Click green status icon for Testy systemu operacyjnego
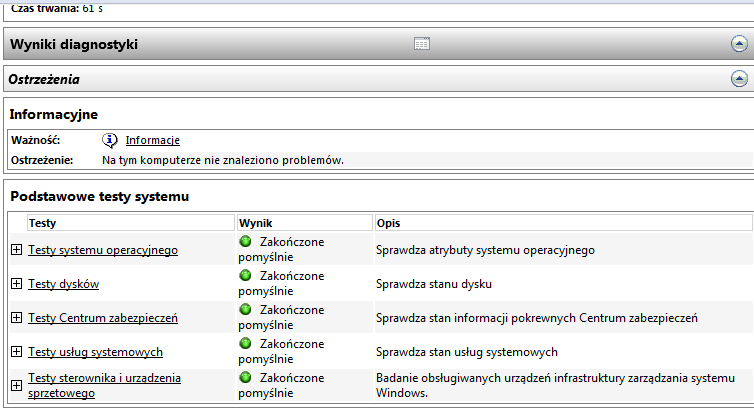This screenshot has width=754, height=412. (x=245, y=242)
